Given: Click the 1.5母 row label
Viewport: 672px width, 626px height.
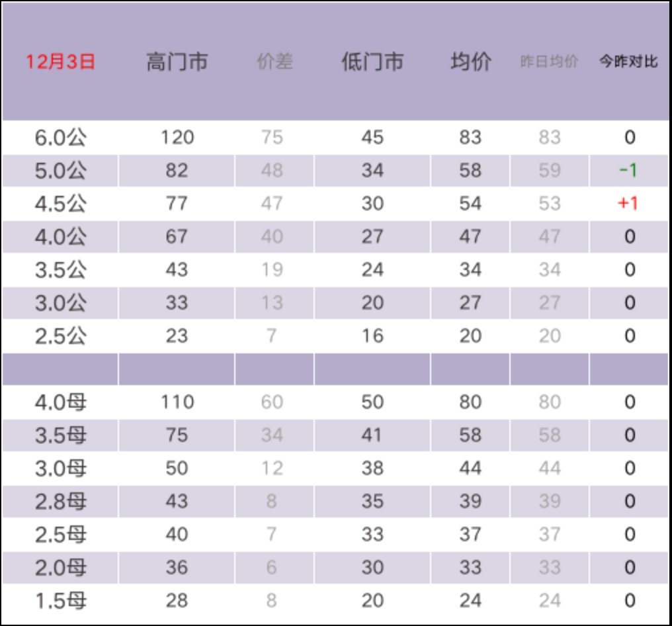Looking at the screenshot, I should coord(60,600).
